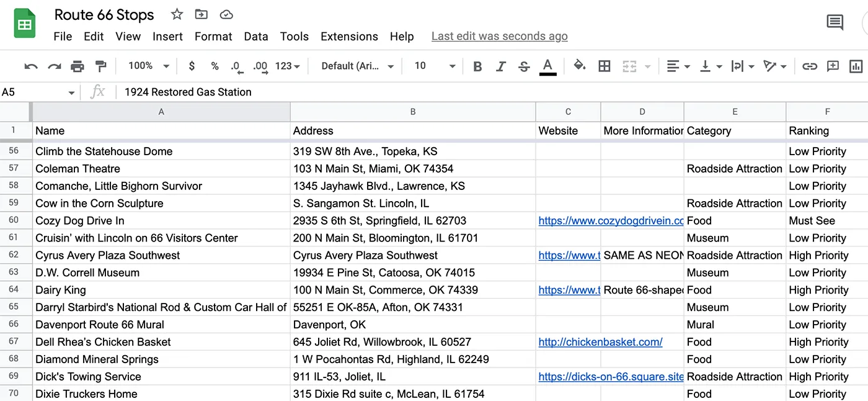
Task: Open the font family dropdown
Action: pos(358,66)
